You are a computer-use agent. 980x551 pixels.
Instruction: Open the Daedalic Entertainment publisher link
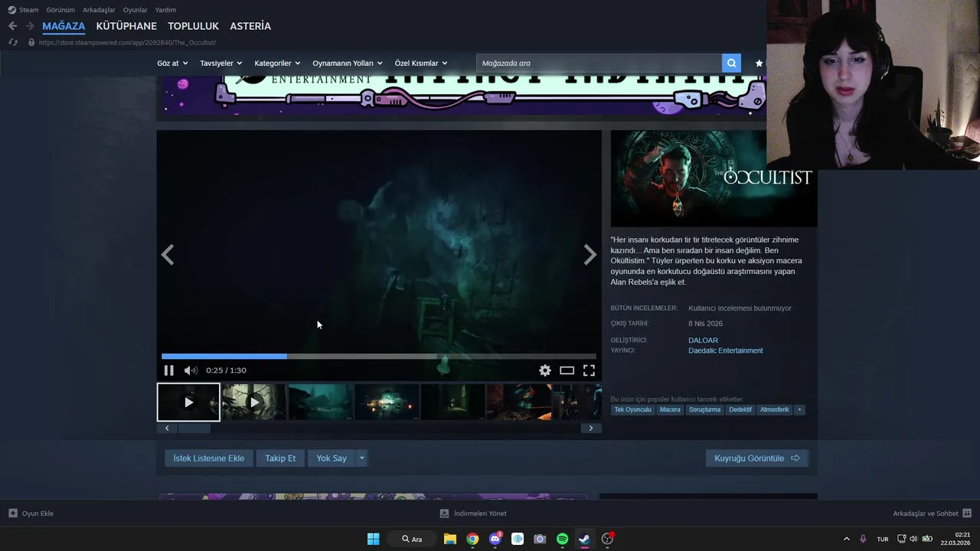[726, 350]
